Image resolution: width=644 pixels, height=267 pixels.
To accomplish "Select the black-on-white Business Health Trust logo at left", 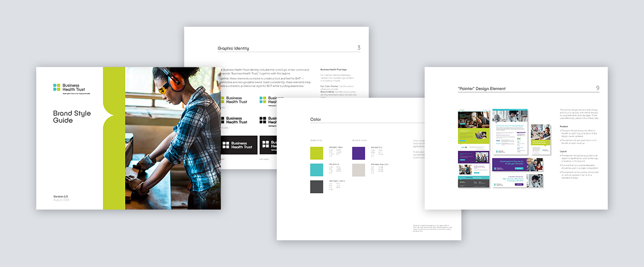I will click(235, 120).
